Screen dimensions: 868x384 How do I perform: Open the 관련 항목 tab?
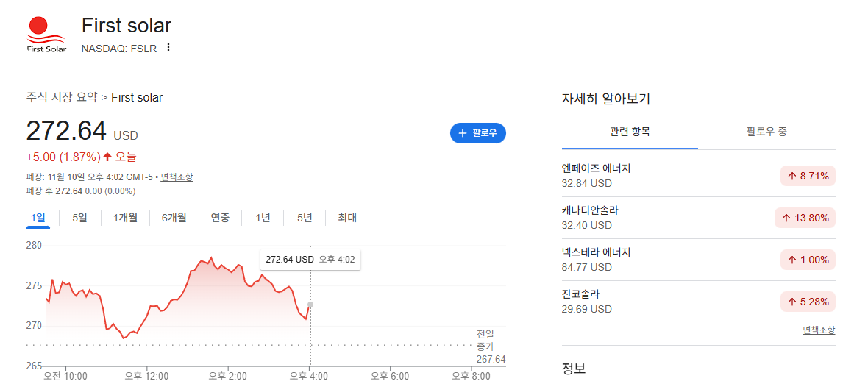point(630,132)
